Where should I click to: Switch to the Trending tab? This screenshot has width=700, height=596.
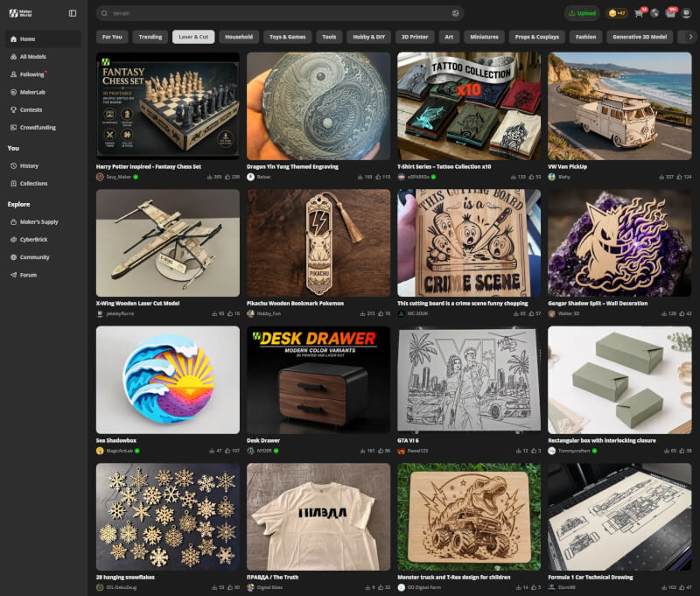[x=150, y=37]
